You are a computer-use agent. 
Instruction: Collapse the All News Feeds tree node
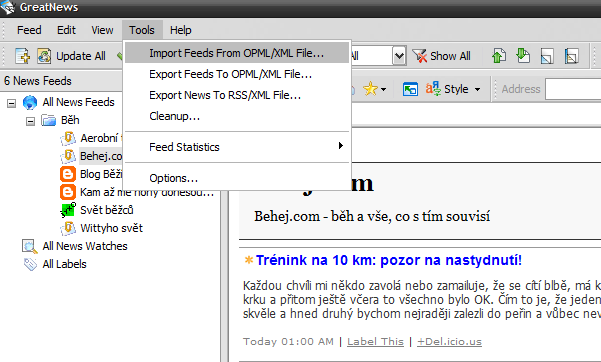[x=11, y=103]
